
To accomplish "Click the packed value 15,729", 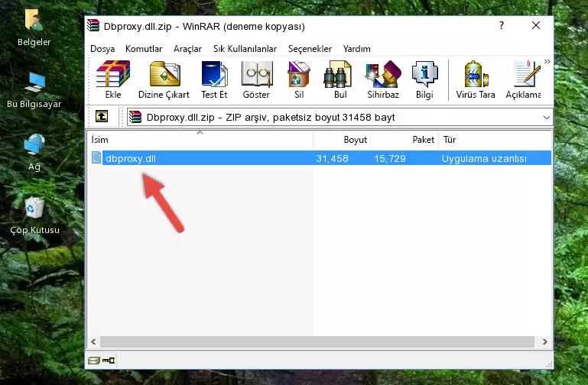I will click(390, 158).
